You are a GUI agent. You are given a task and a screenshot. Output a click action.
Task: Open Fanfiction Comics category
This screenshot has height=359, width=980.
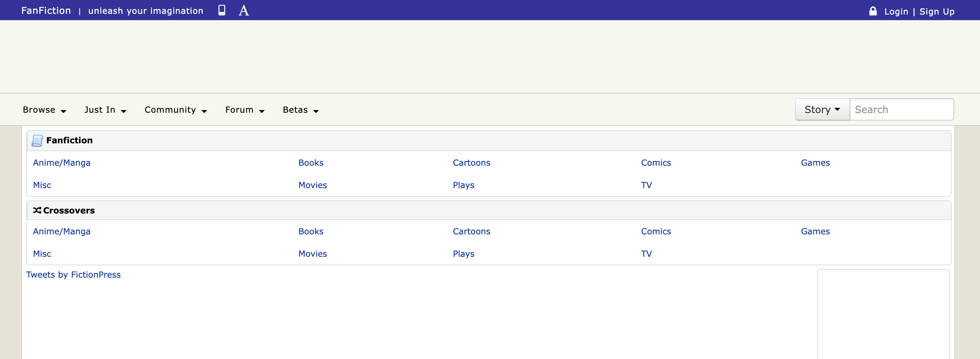click(656, 163)
